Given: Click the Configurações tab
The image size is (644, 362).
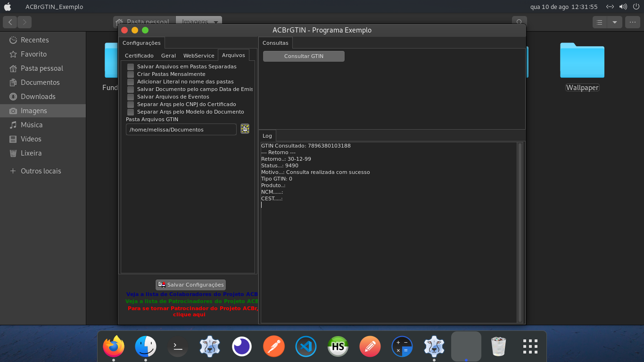Looking at the screenshot, I should click(x=141, y=43).
